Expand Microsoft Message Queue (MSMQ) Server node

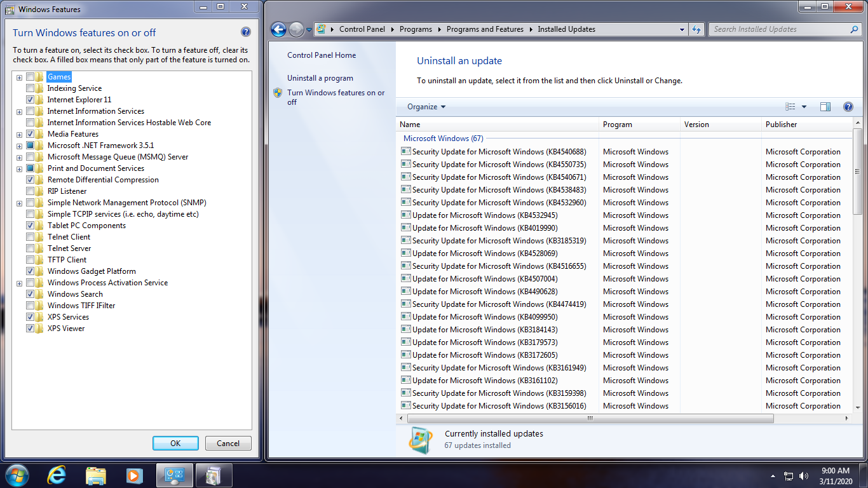click(x=20, y=158)
